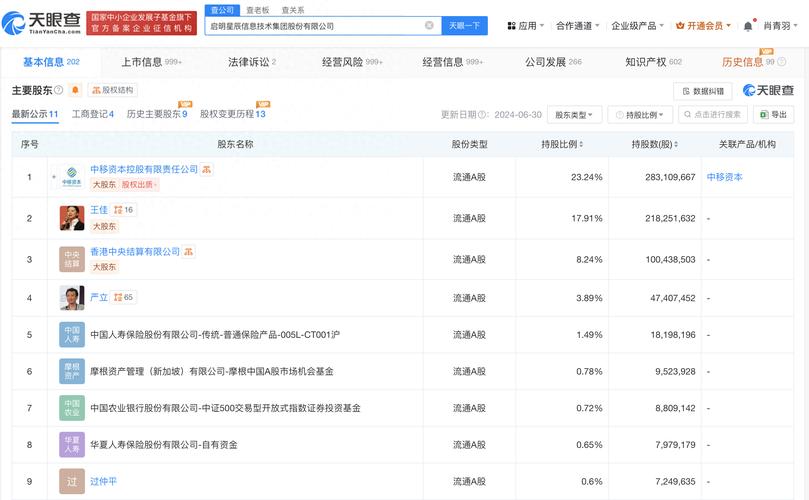
Task: Switch to 最新公示 sub-tab
Action: pyautogui.click(x=35, y=114)
